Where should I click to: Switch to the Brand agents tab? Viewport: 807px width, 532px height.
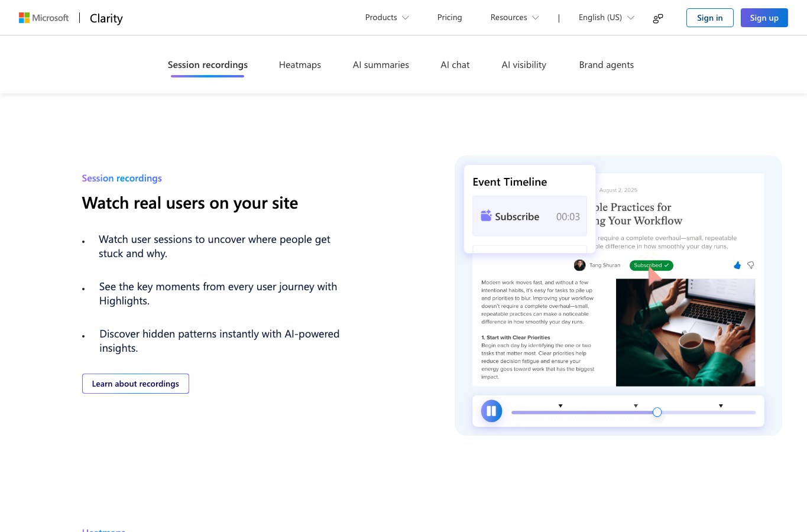[606, 65]
